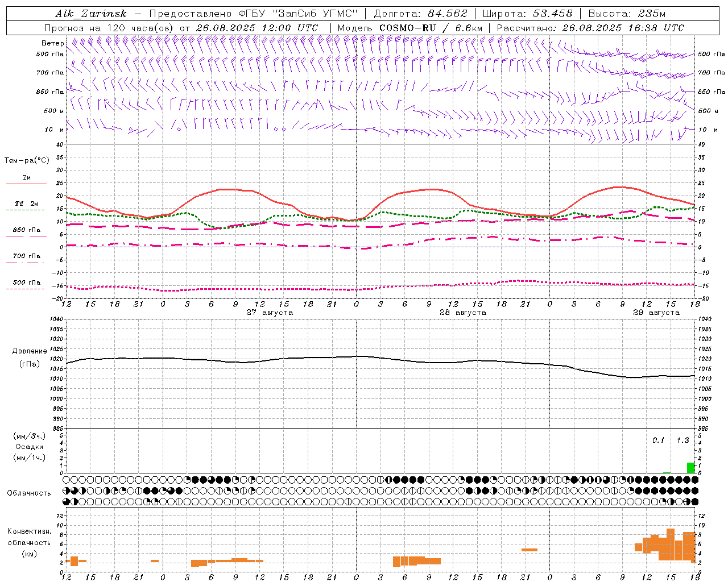The image size is (728, 582).
Task: Click the (км) unit label
Action: tap(29, 554)
